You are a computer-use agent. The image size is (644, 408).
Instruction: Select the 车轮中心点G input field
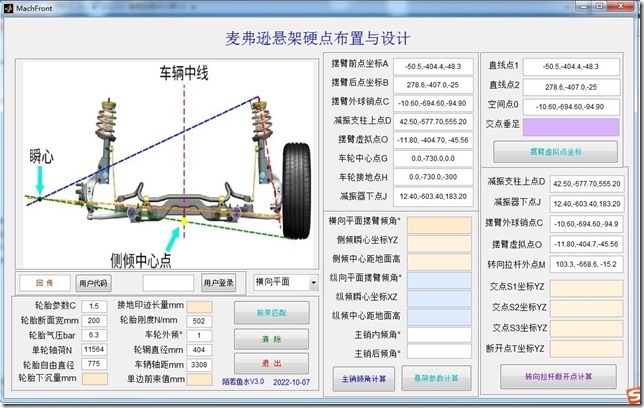click(x=433, y=159)
